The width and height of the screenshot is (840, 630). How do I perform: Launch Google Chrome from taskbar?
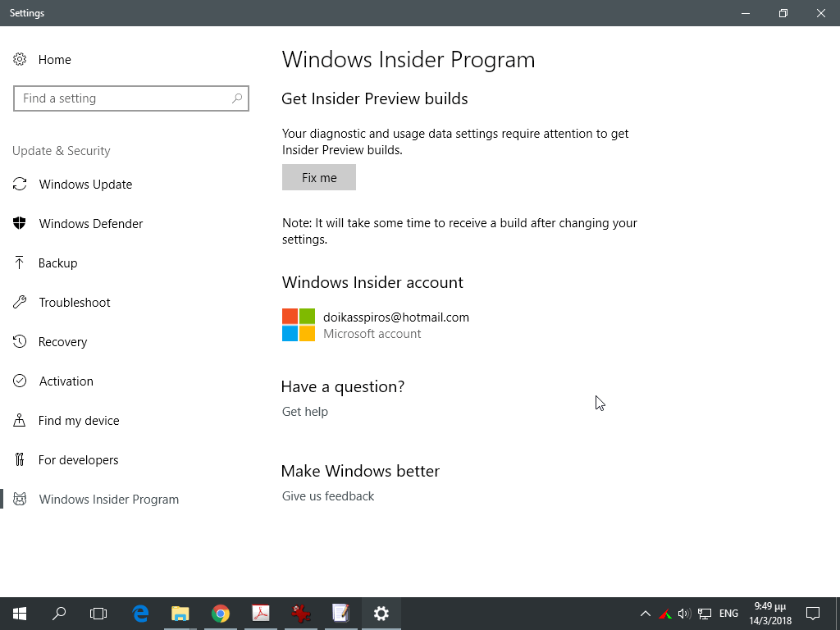click(220, 614)
